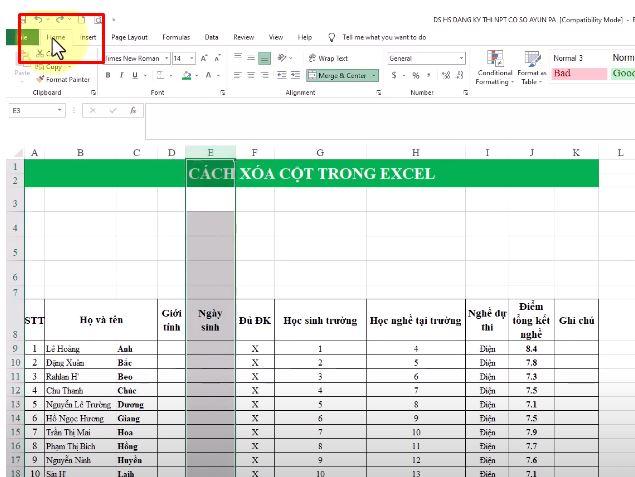This screenshot has width=635, height=477.
Task: Open the Clipboard group dialog launcher
Action: (94, 93)
